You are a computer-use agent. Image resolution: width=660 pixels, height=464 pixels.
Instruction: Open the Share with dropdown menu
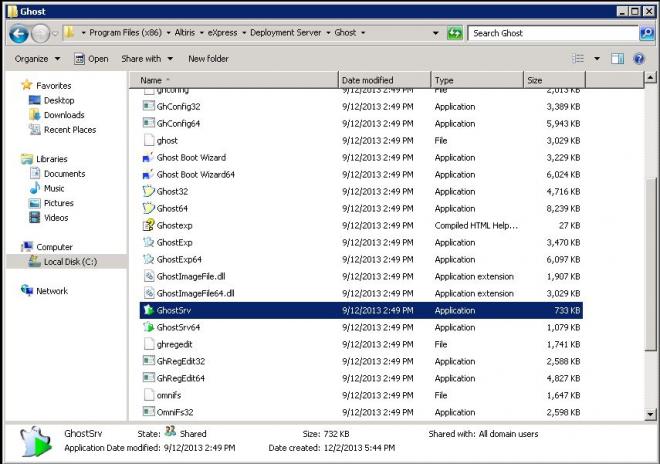(147, 59)
